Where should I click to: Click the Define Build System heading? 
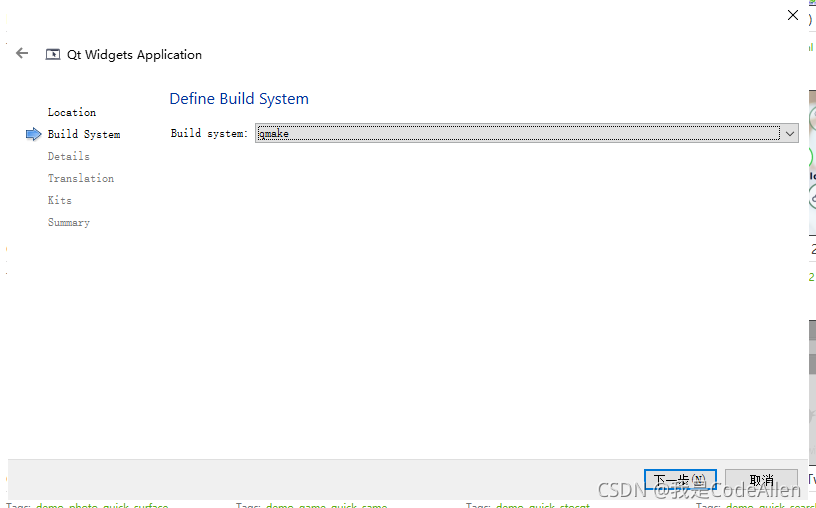tap(239, 99)
